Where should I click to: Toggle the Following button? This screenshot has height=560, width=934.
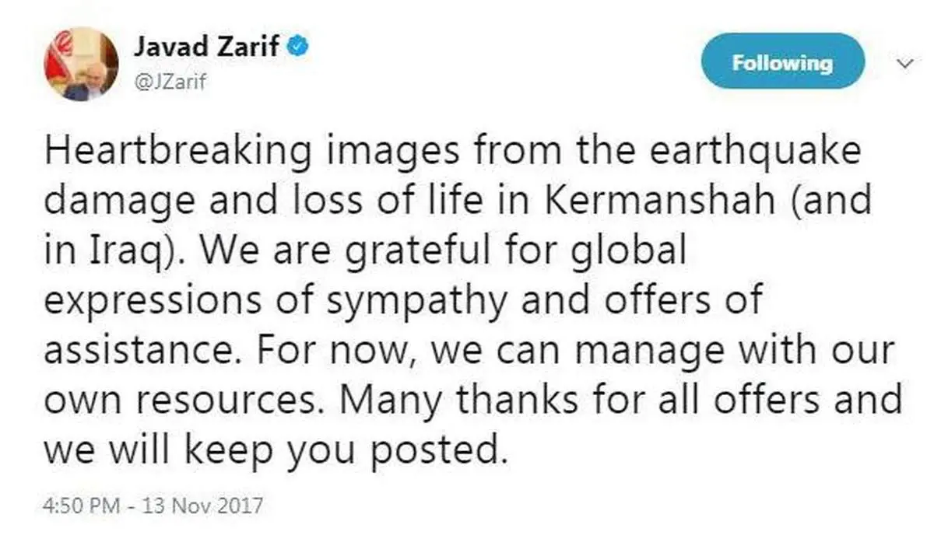(782, 63)
